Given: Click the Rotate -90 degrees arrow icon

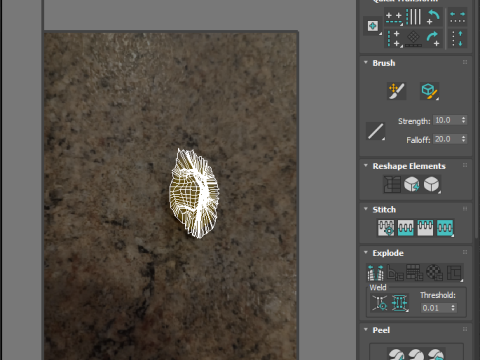Looking at the screenshot, I should (x=433, y=17).
